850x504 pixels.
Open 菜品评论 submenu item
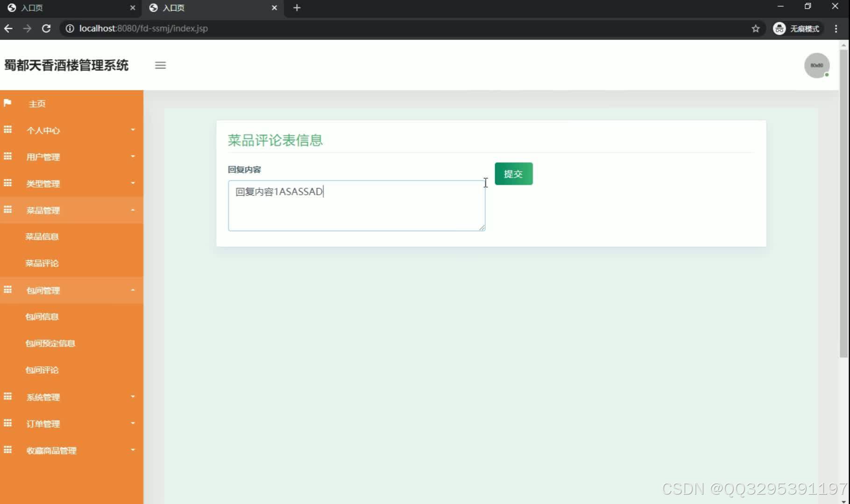(42, 263)
